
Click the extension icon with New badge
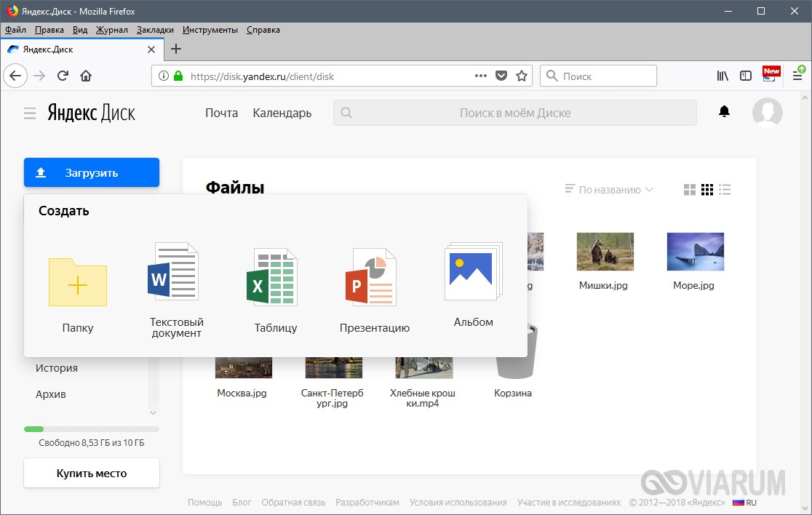point(771,74)
